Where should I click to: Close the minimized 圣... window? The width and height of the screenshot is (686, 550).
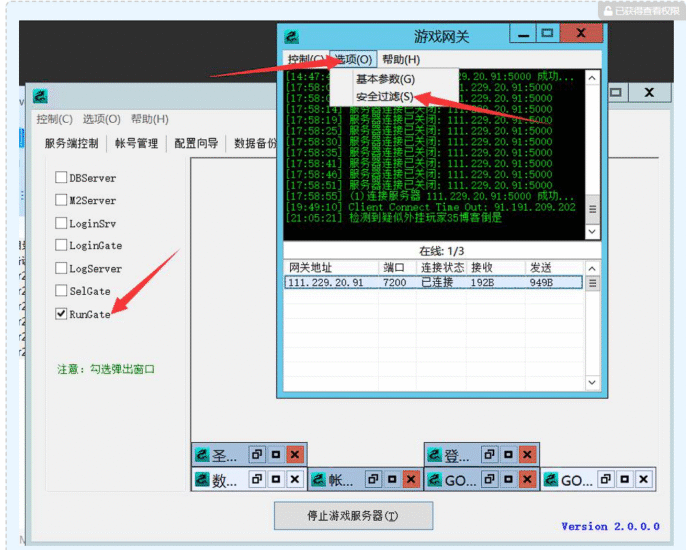295,455
